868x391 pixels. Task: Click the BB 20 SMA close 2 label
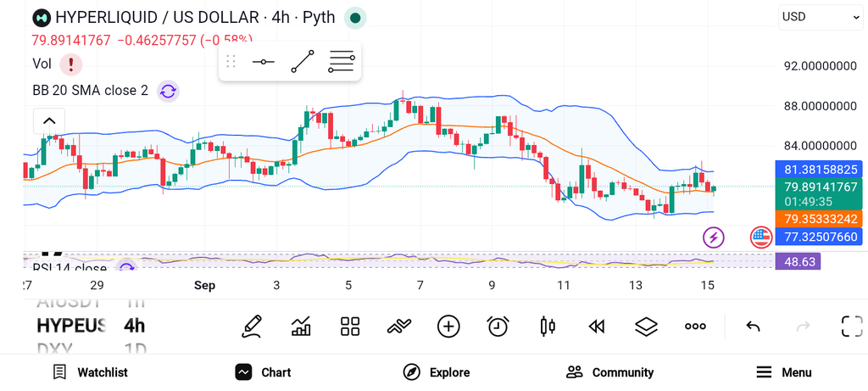click(x=90, y=91)
